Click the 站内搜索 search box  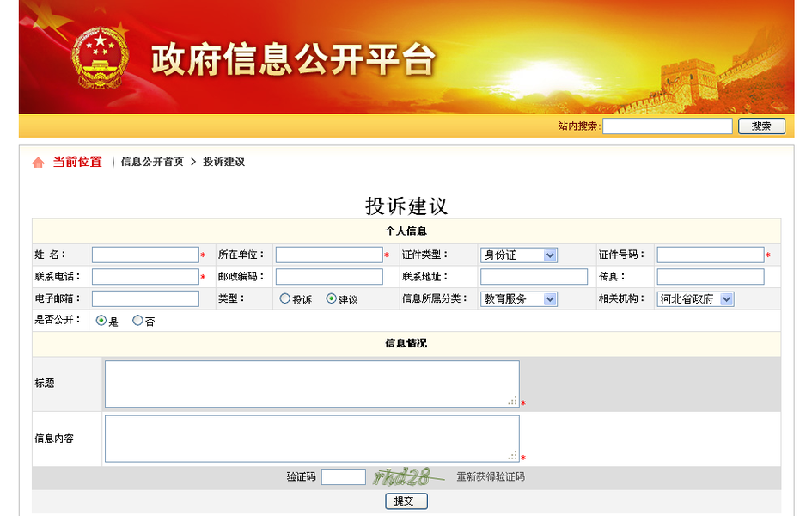tap(668, 125)
